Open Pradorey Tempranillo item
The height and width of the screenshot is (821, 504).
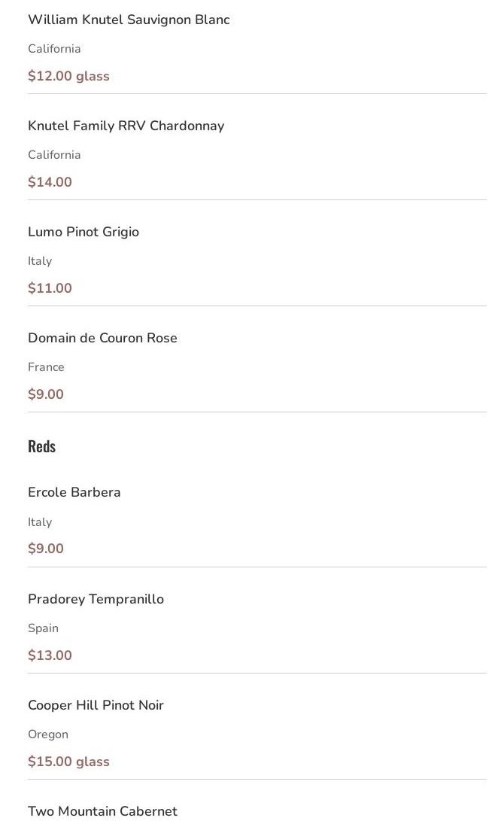tap(96, 600)
